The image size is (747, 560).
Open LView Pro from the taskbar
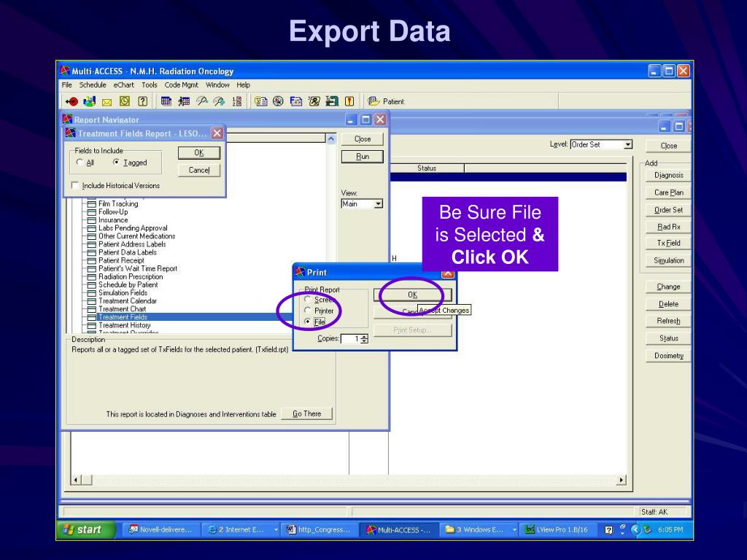pyautogui.click(x=557, y=529)
